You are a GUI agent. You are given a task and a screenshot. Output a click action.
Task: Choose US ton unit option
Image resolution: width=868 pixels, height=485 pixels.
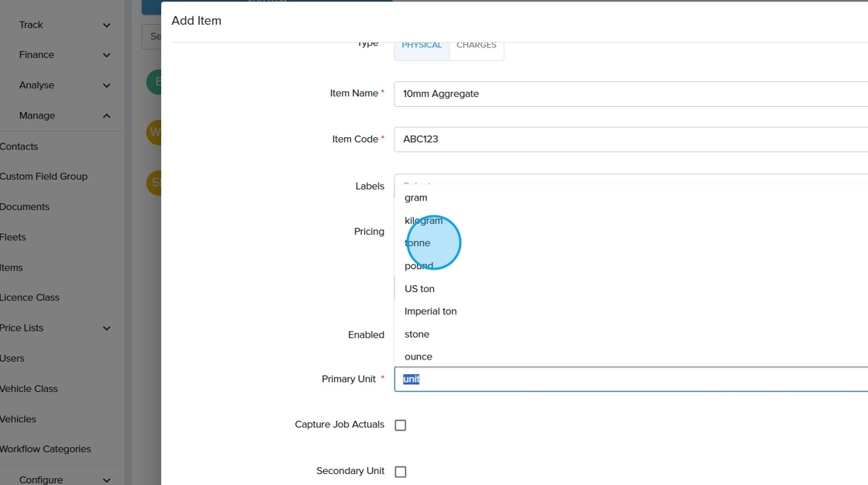click(420, 289)
